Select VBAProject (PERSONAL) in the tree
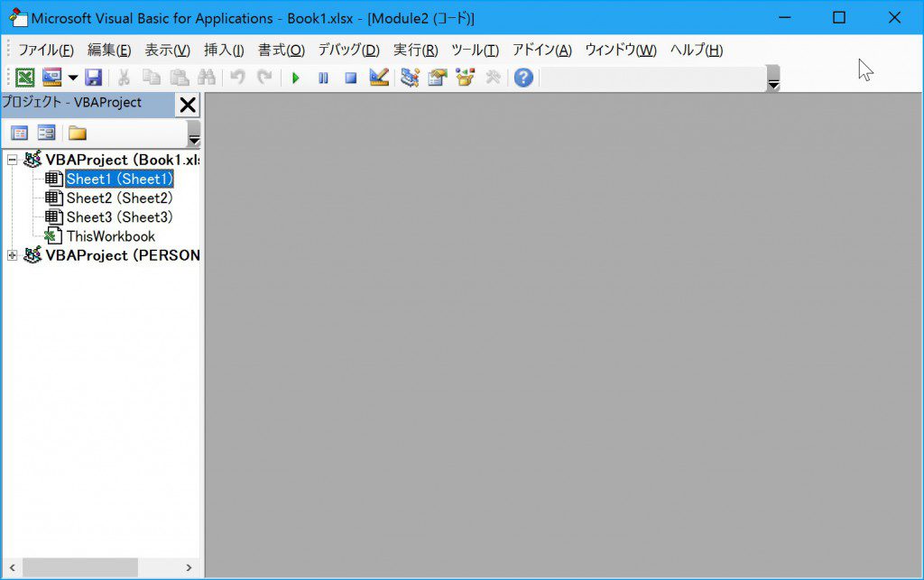This screenshot has width=924, height=580. pyautogui.click(x=123, y=255)
